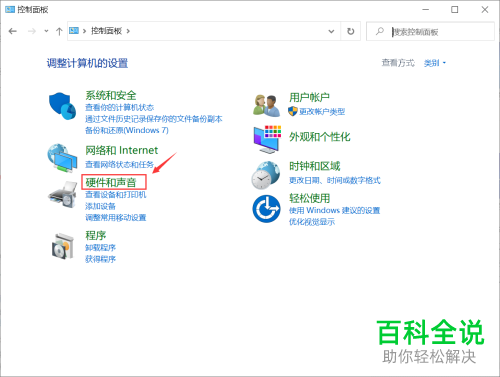Open the recent locations dropdown arrow

(46, 31)
